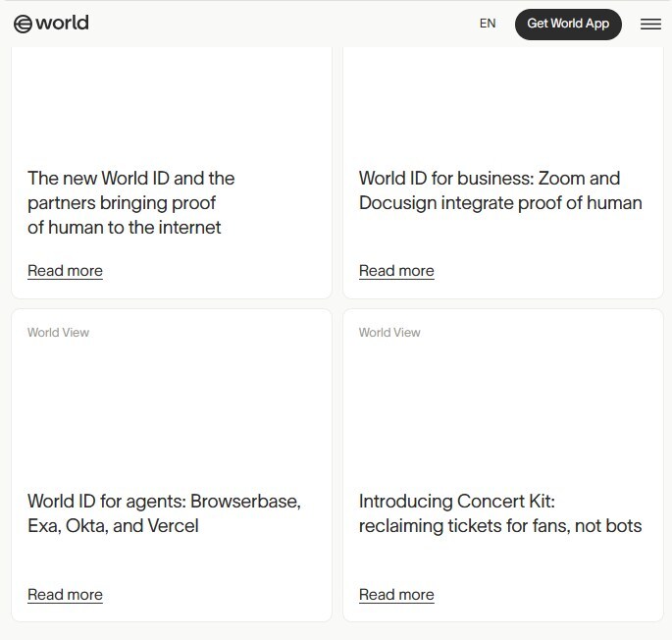Click World View tag on the agents card
The image size is (672, 640).
tap(58, 333)
